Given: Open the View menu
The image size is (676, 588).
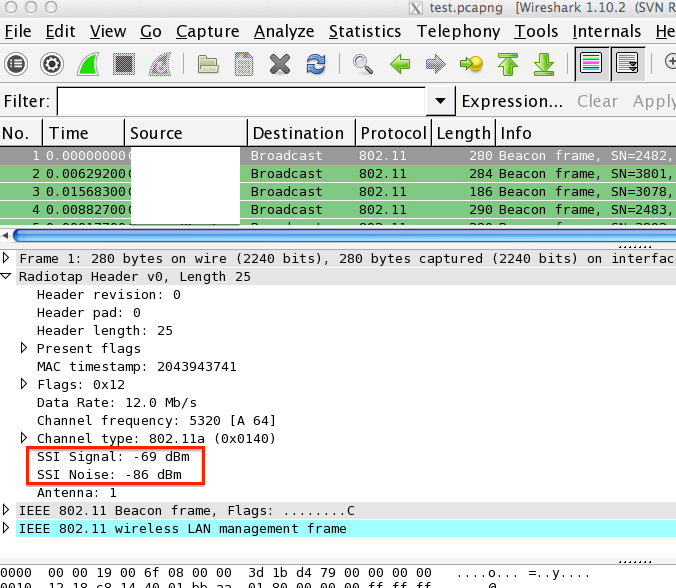Looking at the screenshot, I should point(108,31).
